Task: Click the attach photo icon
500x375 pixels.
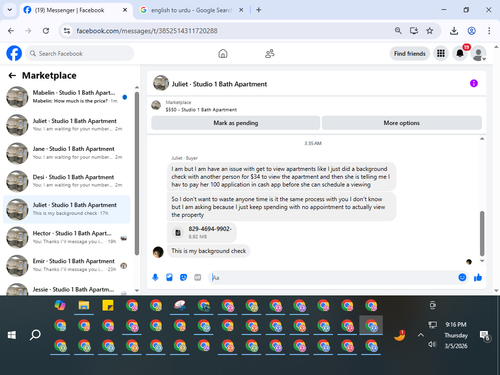Action: click(169, 277)
